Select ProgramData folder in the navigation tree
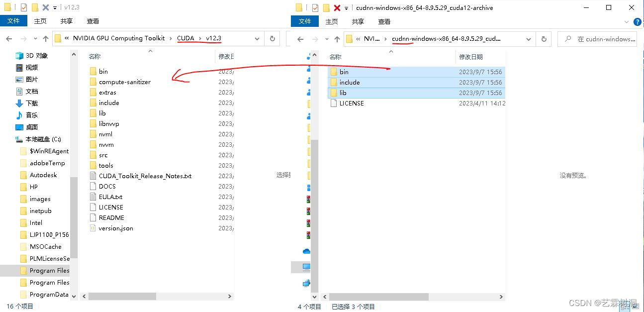644x312 pixels. click(x=44, y=295)
